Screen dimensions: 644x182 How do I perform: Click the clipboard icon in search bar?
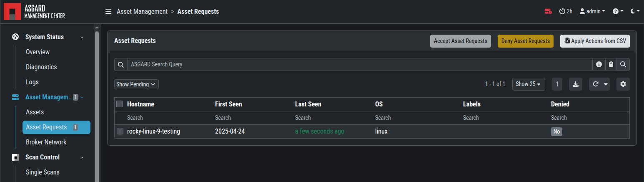point(611,64)
